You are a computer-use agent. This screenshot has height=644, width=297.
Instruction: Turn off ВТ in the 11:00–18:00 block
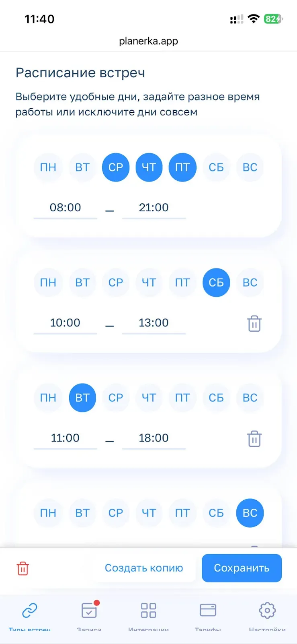[x=82, y=397]
